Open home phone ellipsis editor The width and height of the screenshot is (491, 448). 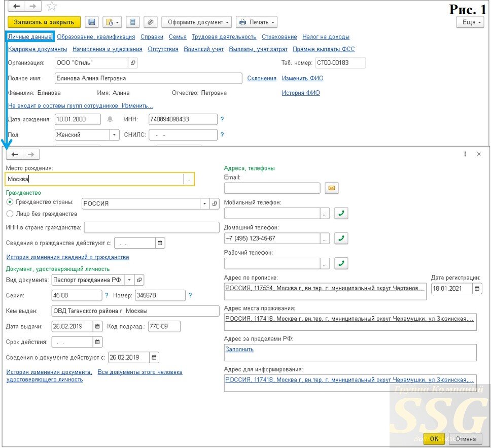325,239
